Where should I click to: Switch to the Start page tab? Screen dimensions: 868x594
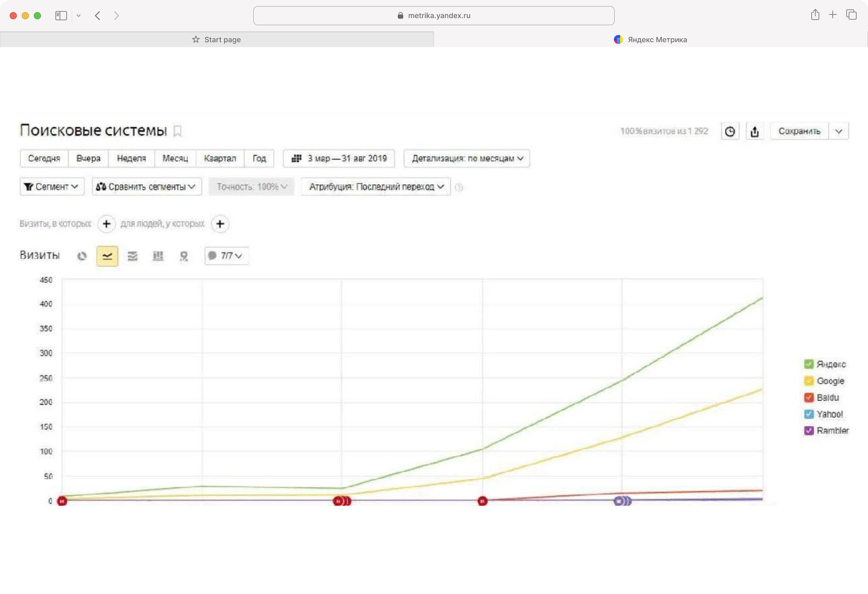click(x=216, y=39)
